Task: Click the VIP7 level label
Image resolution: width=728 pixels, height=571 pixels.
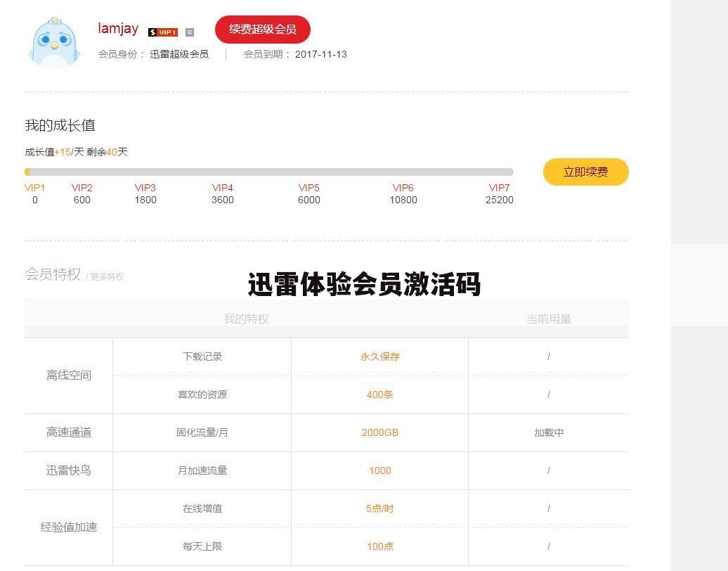Action: pyautogui.click(x=499, y=188)
